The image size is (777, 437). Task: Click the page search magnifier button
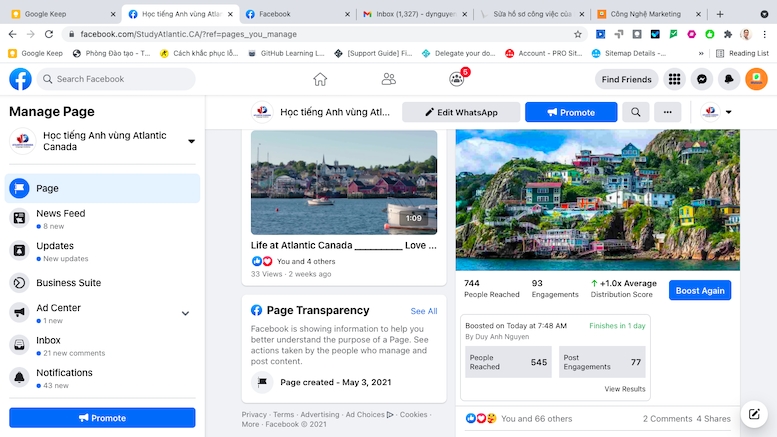click(636, 112)
